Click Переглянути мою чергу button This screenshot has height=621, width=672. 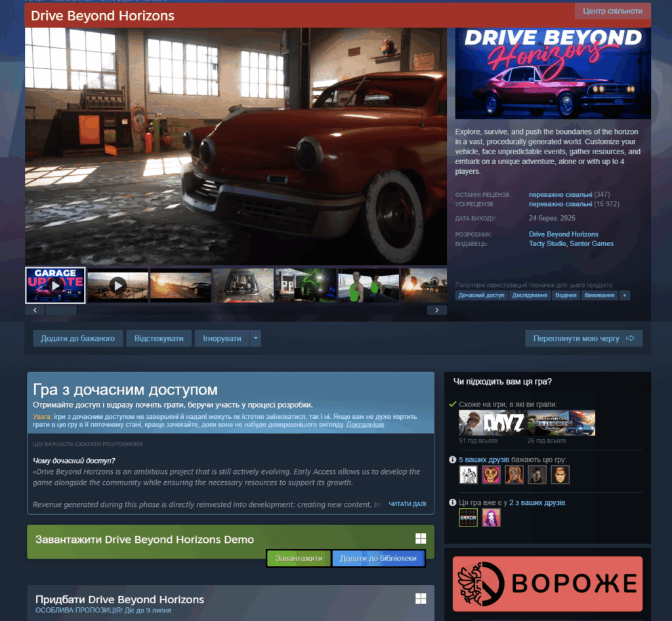coord(583,339)
